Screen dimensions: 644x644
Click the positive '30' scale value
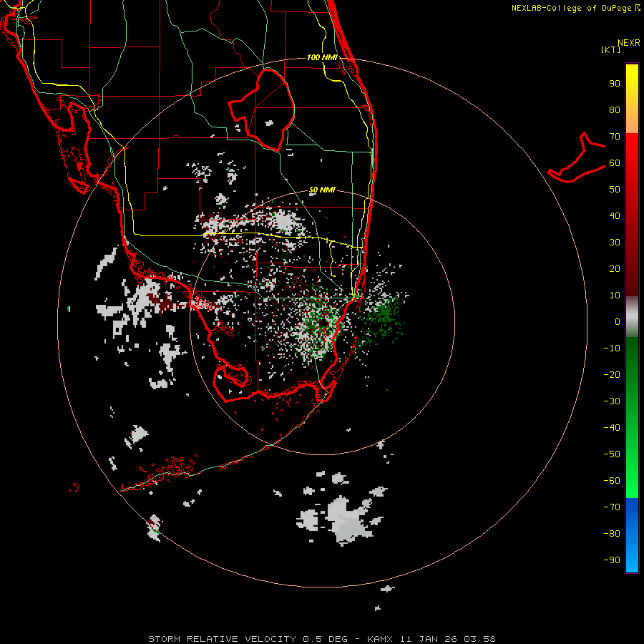(x=615, y=243)
